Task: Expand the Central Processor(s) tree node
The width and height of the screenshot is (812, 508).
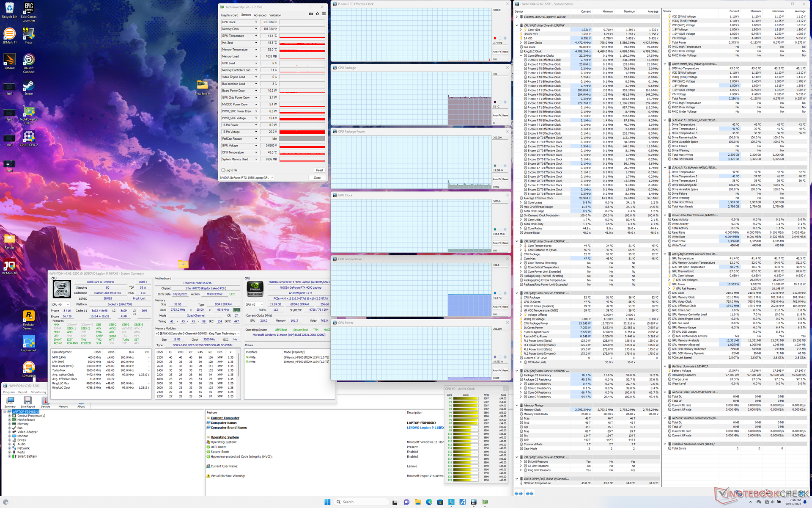Action: (x=9, y=416)
